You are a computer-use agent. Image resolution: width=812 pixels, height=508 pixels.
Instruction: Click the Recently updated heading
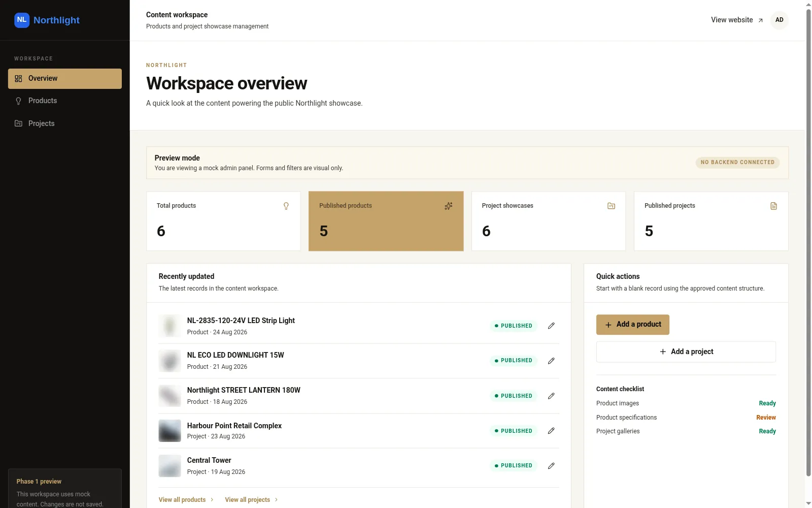(x=186, y=276)
